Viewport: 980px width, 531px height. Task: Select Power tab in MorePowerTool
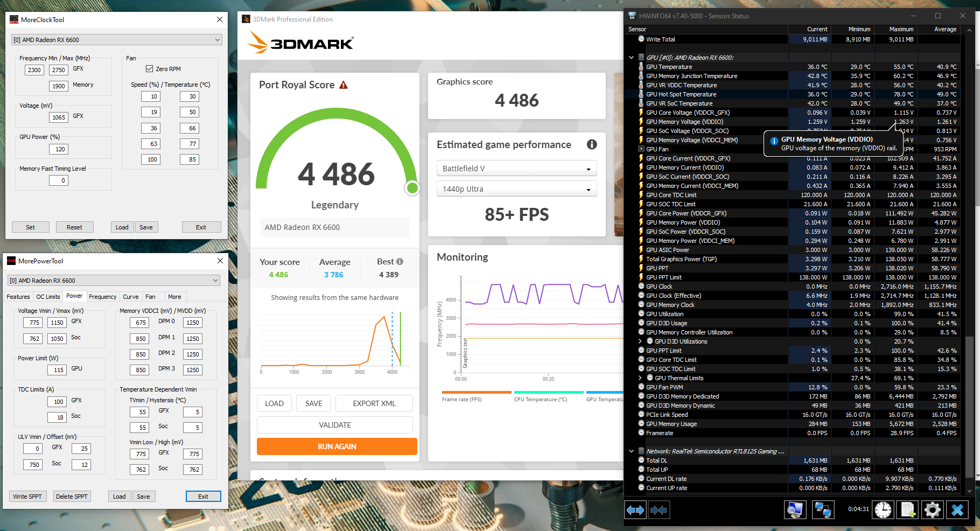tap(74, 296)
